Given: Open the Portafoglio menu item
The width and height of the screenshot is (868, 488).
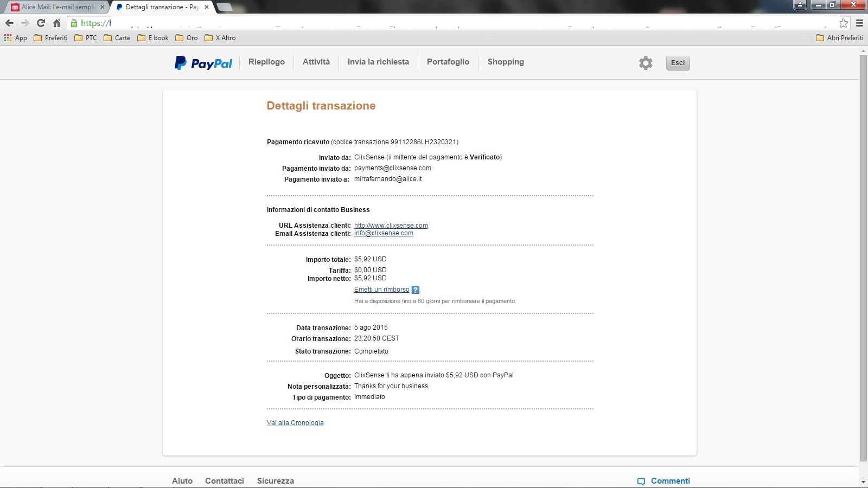Looking at the screenshot, I should (x=448, y=62).
